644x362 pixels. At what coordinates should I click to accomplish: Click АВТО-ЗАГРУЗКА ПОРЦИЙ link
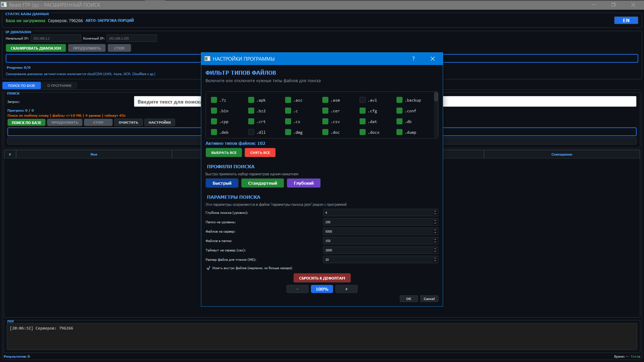point(110,20)
